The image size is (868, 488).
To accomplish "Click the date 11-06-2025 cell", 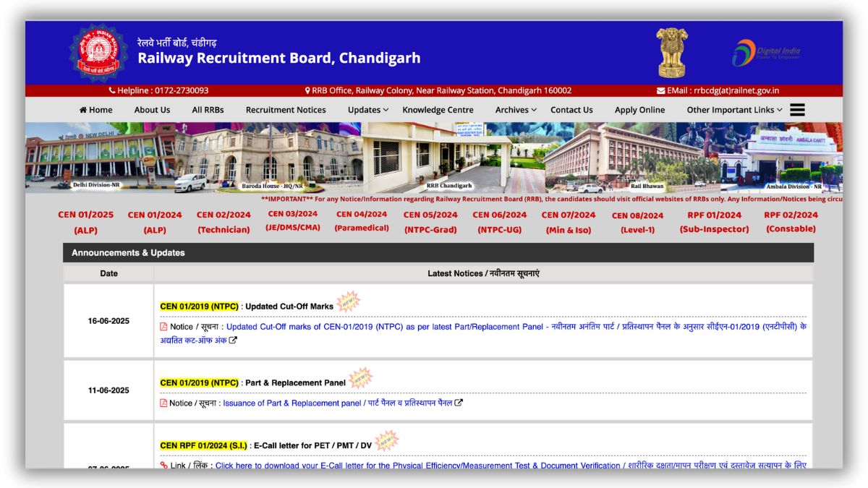I will point(109,390).
